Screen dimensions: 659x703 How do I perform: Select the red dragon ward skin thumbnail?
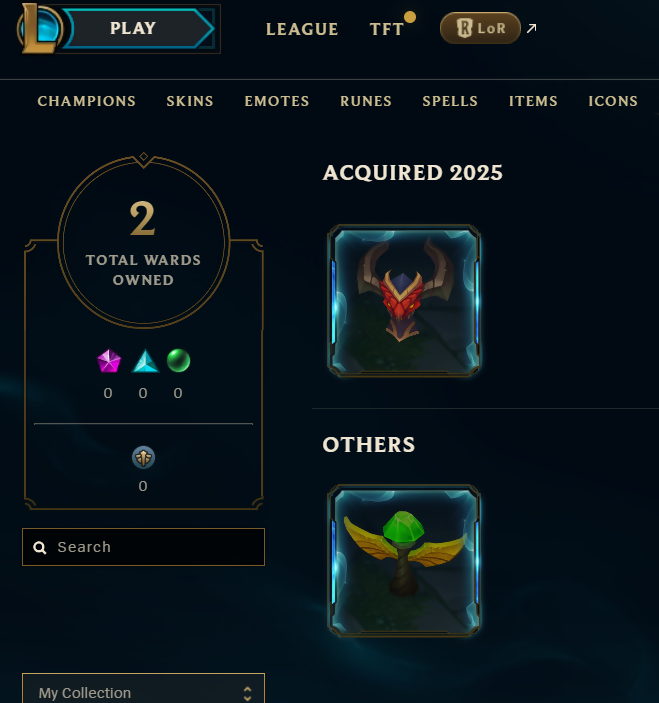pos(404,300)
